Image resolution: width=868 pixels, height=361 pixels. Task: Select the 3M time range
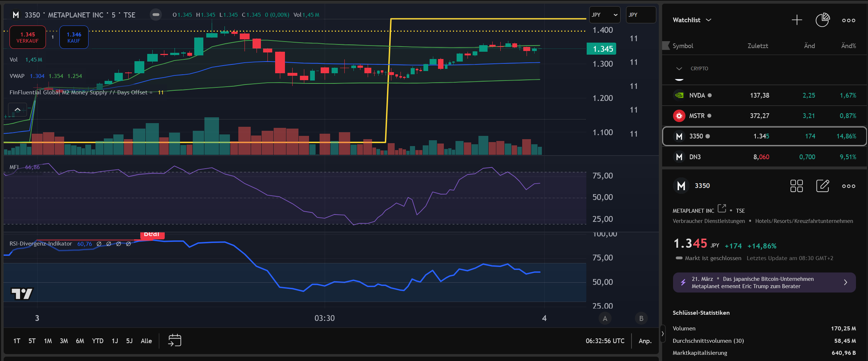64,341
